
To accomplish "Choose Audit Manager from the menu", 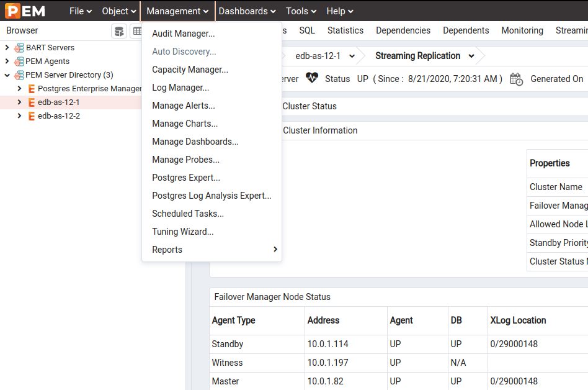I will tap(212, 34).
